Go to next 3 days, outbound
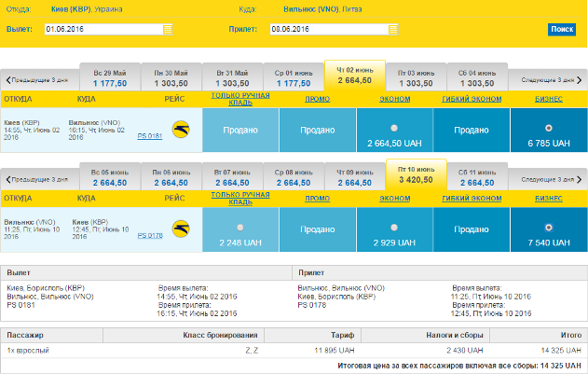The image size is (588, 374). (x=545, y=79)
